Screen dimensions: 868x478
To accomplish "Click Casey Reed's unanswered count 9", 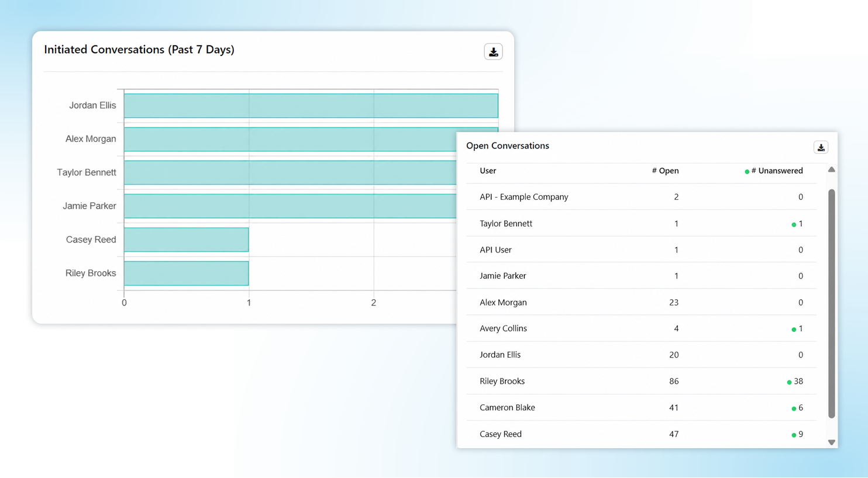I will 801,434.
